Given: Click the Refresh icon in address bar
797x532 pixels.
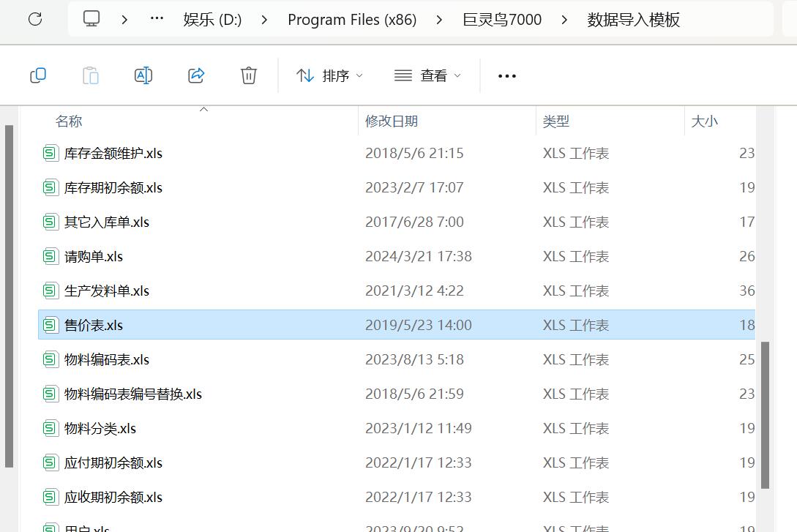Looking at the screenshot, I should [35, 19].
